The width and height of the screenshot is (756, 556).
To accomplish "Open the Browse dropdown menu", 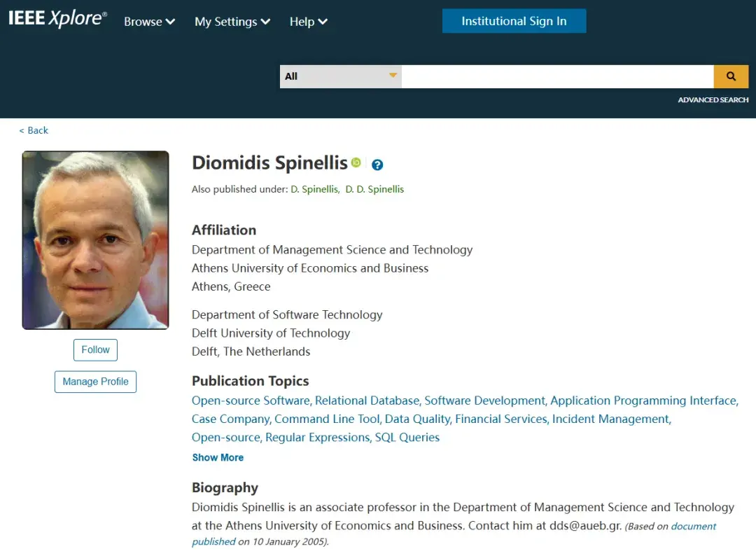I will (149, 22).
